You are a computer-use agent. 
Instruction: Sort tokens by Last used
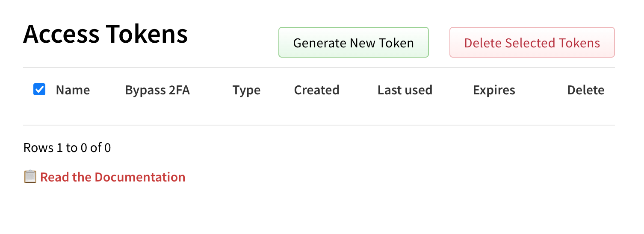tap(405, 90)
